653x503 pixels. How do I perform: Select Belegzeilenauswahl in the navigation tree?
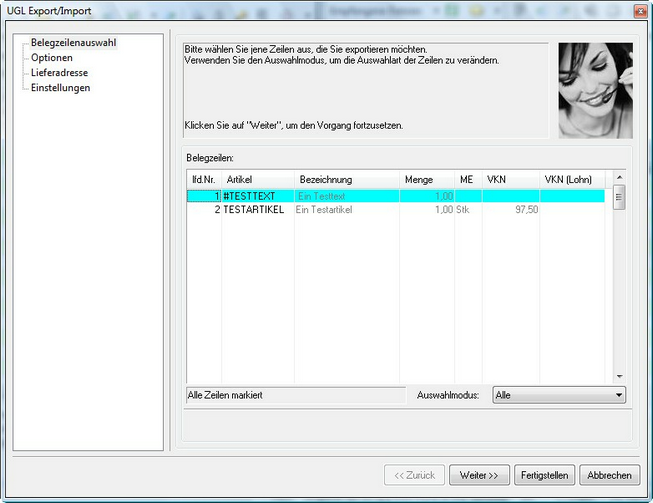coord(74,42)
